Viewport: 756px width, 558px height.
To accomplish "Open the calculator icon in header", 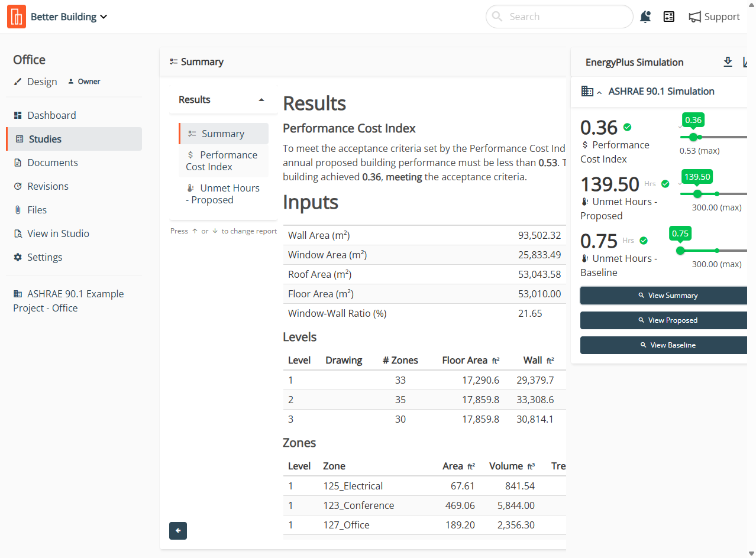I will [x=669, y=17].
